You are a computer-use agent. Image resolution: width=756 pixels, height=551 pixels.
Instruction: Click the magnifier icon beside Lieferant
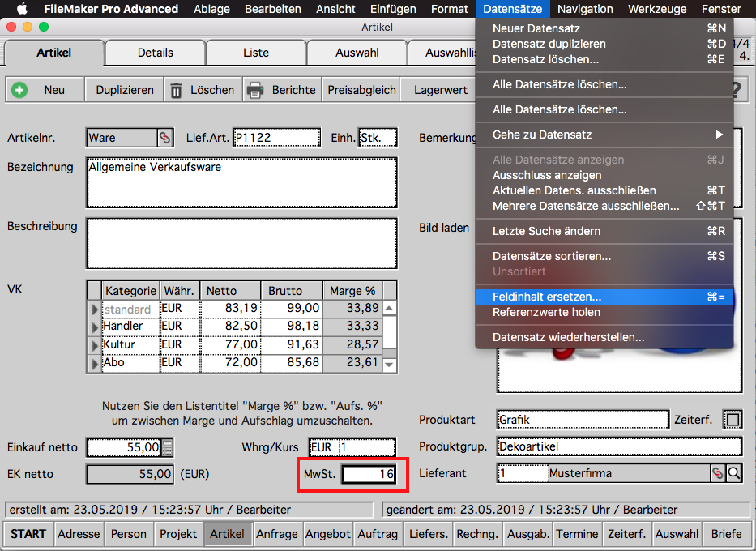tap(734, 473)
